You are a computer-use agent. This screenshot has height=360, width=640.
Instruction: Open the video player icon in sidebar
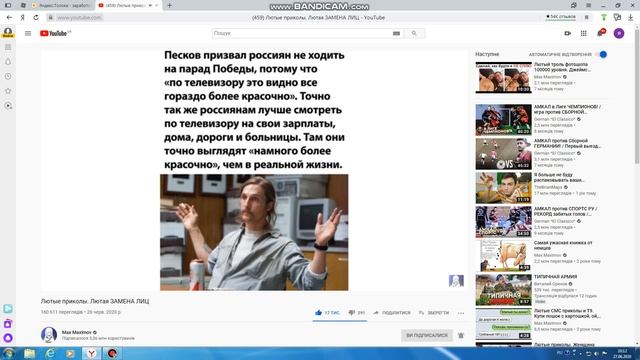coord(8,106)
